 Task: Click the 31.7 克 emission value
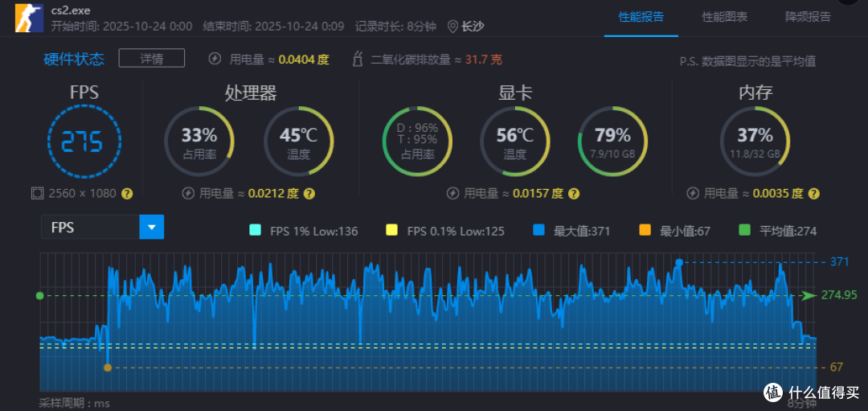point(484,60)
